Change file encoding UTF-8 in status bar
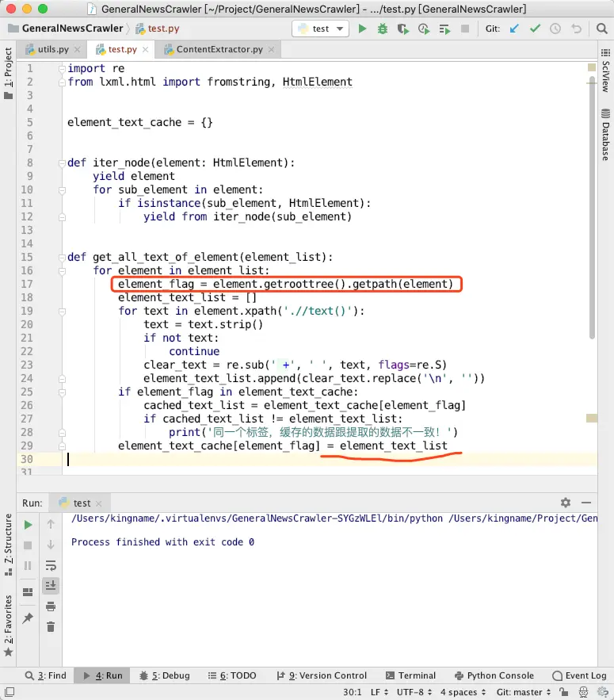This screenshot has width=614, height=700. (414, 692)
